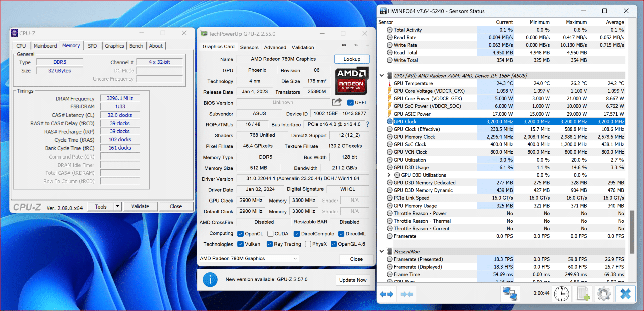Viewport: 644px width, 311px height.
Task: Click the chip icon beside GPU [#0] group
Action: pos(390,76)
